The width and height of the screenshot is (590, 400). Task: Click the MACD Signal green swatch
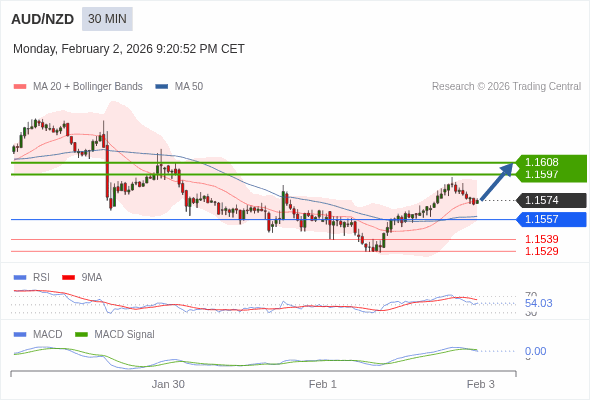(x=81, y=335)
